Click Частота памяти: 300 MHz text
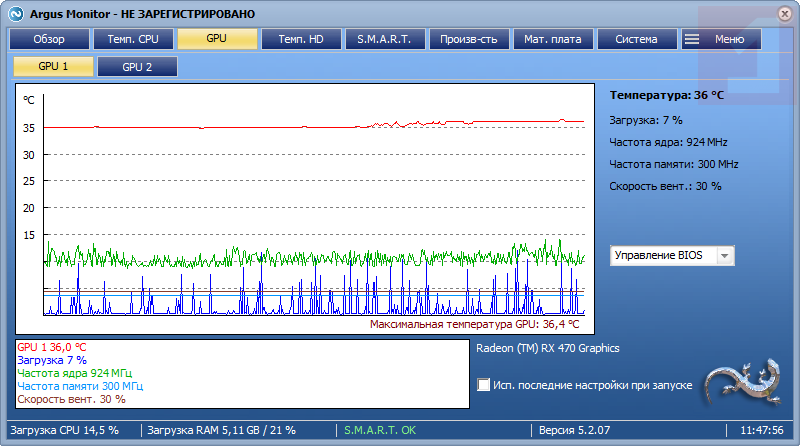Viewport: 800px width, 446px height. [673, 164]
